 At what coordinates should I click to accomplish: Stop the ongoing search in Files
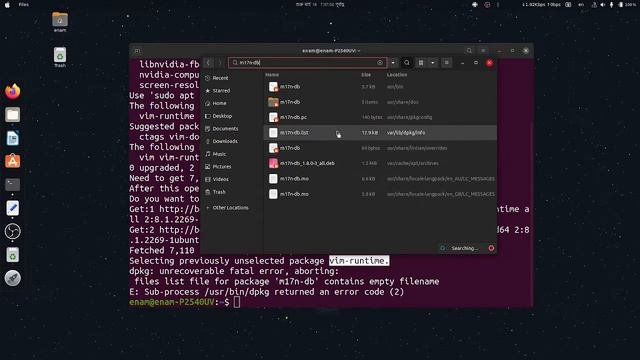tap(491, 248)
